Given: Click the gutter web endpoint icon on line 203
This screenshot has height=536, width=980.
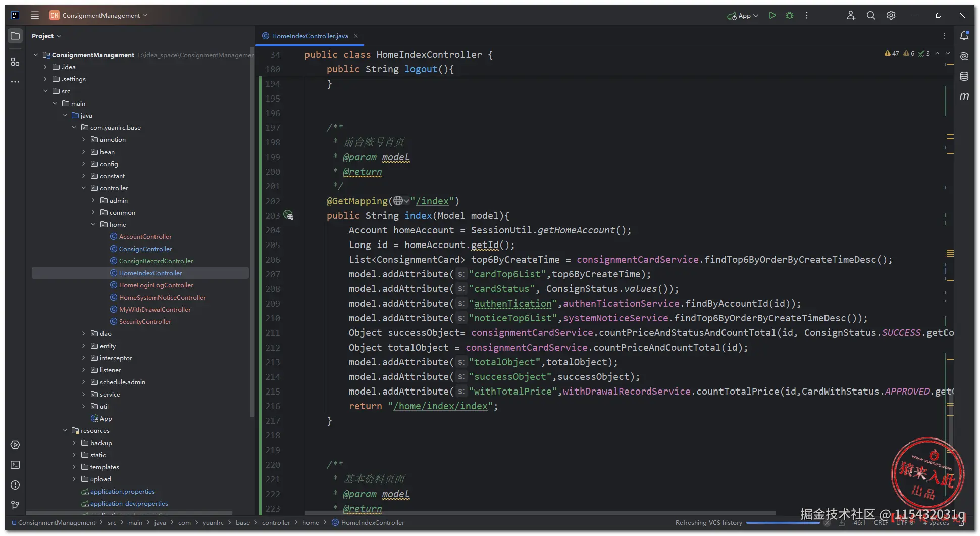Looking at the screenshot, I should pos(288,215).
